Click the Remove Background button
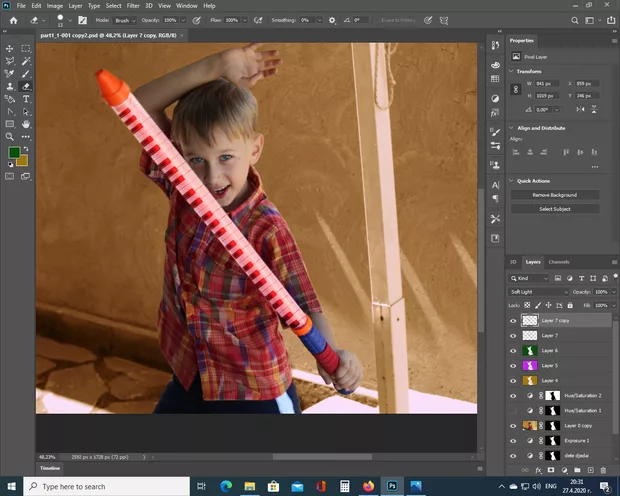The height and width of the screenshot is (496, 620). tap(554, 195)
